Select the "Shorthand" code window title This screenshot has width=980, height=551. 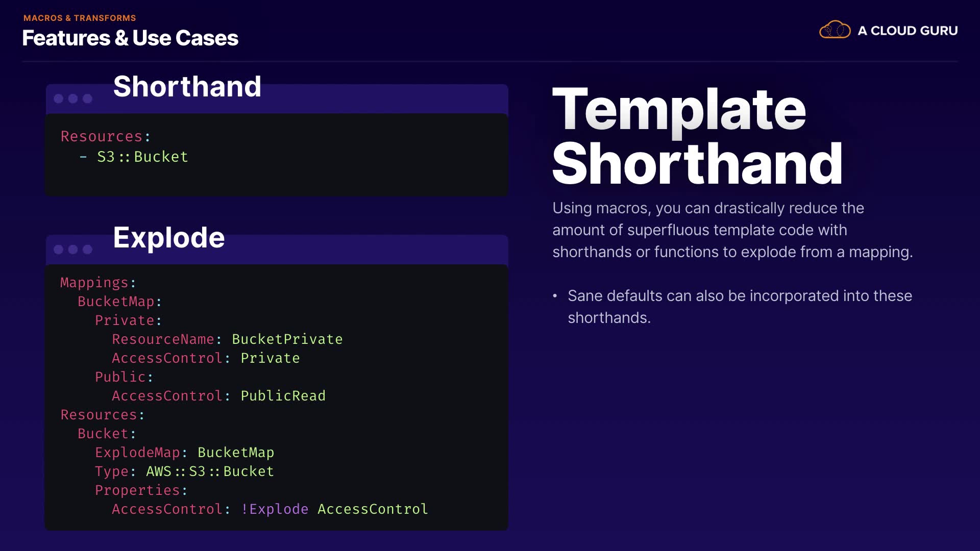click(187, 86)
